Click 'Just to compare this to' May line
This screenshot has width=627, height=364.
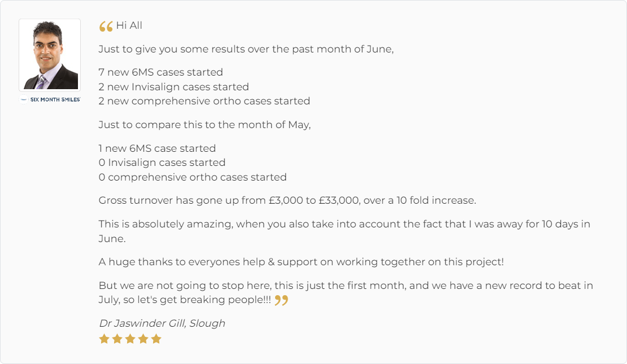pyautogui.click(x=204, y=125)
